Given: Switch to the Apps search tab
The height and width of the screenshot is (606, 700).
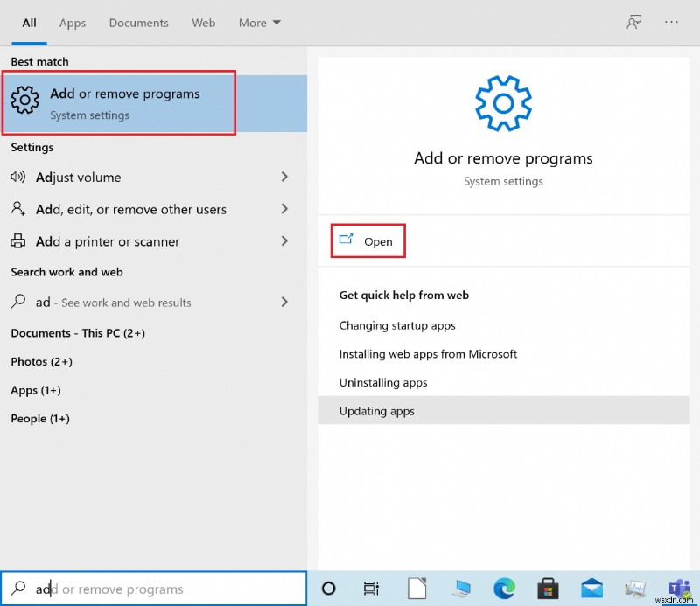Looking at the screenshot, I should [x=72, y=23].
